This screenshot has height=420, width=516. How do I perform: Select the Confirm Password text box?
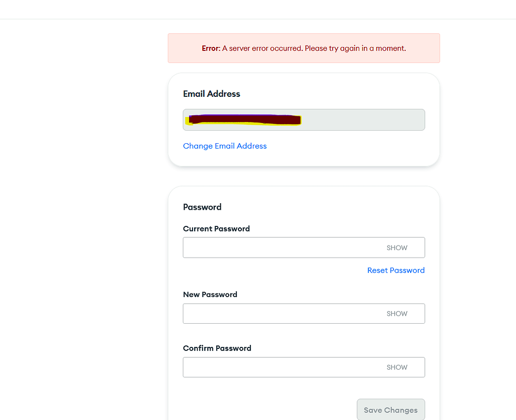click(280, 368)
